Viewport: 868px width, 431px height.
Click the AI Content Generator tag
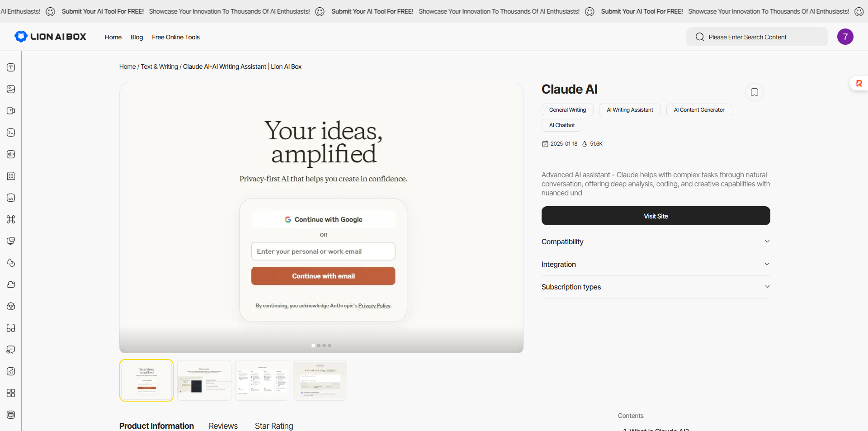coord(699,110)
